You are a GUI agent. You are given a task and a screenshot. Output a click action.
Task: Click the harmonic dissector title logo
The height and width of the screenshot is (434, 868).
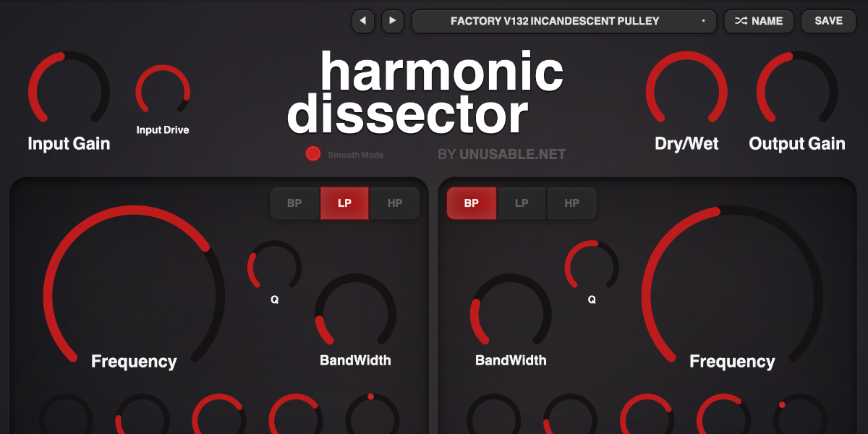pyautogui.click(x=425, y=93)
